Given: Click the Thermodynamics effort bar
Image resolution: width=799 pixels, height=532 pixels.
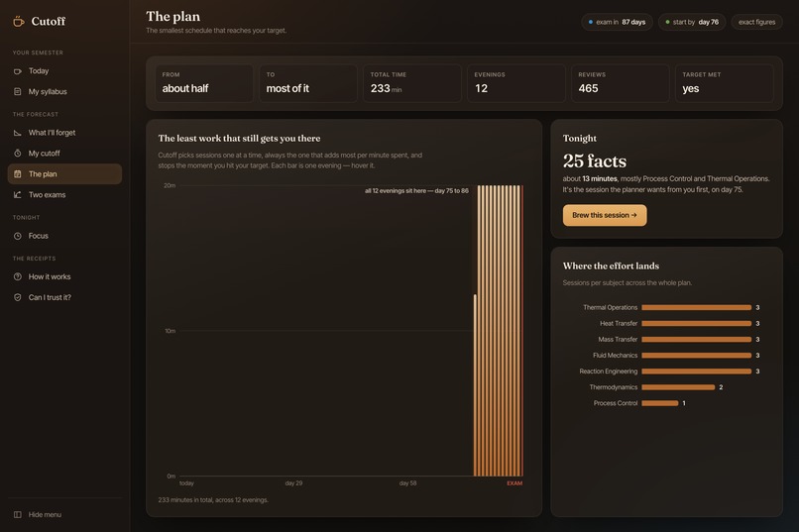Looking at the screenshot, I should coord(678,387).
